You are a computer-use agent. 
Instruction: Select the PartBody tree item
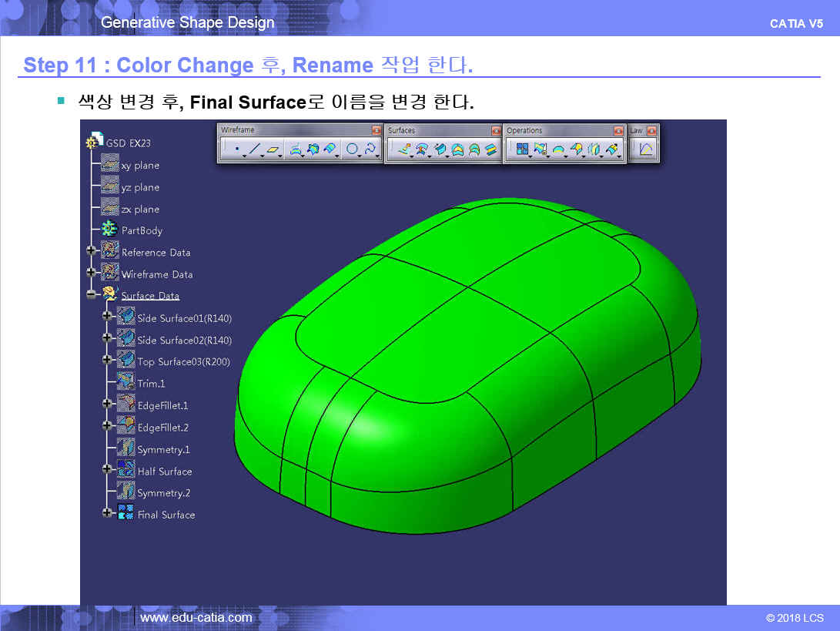click(142, 230)
